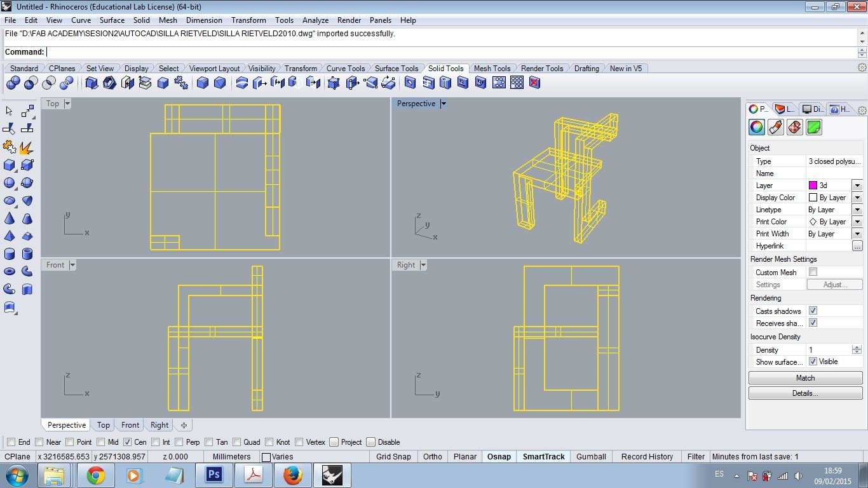Open the Drafting toolbar tab
Viewport: 868px width, 488px height.
pyautogui.click(x=587, y=68)
